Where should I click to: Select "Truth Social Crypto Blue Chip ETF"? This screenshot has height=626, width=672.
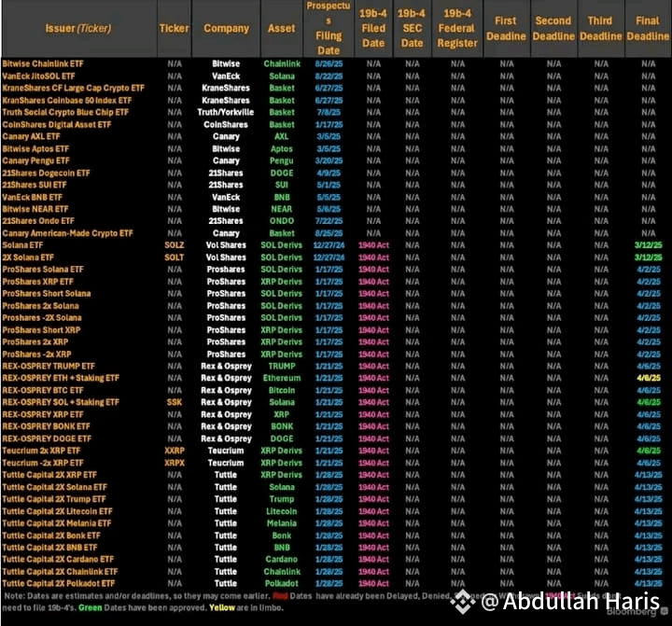pyautogui.click(x=65, y=112)
